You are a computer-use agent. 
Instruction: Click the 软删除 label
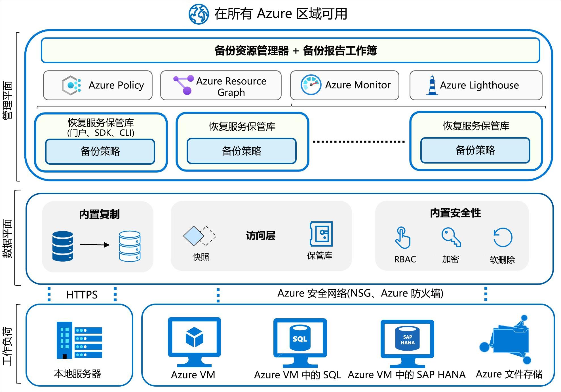[502, 260]
